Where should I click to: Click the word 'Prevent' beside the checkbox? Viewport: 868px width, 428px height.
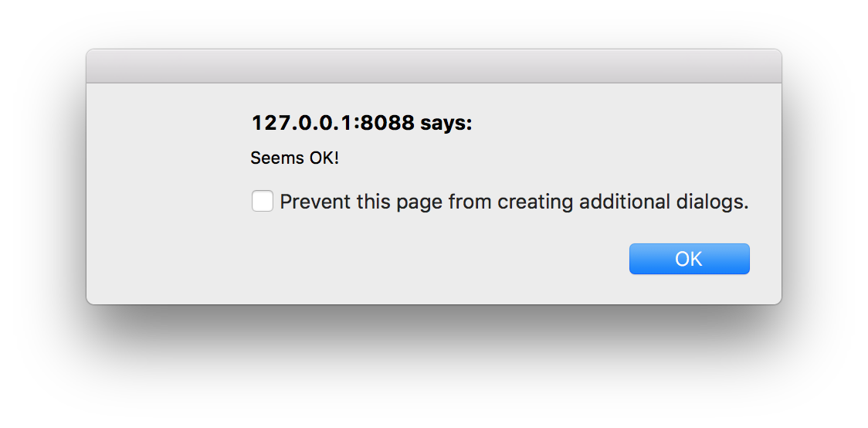tap(309, 202)
